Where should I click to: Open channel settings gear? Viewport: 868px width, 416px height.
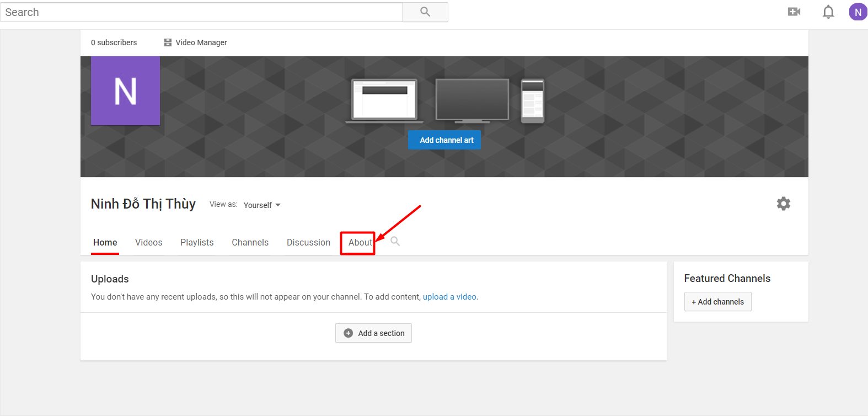(784, 204)
